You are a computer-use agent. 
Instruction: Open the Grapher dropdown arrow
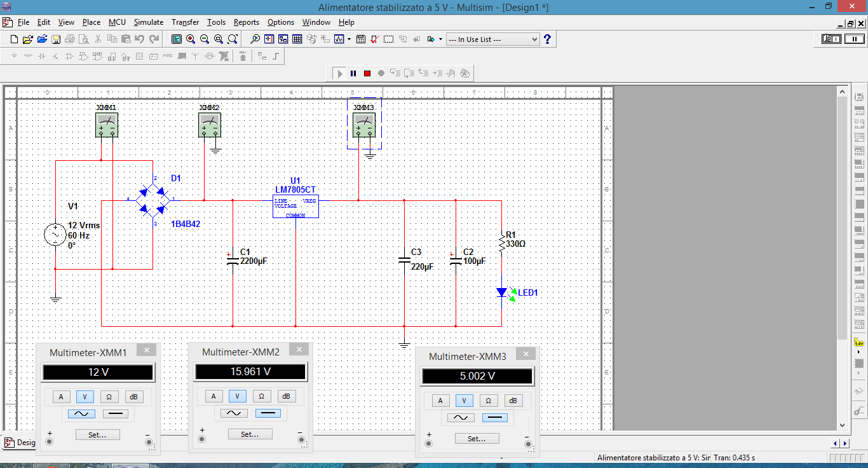349,39
